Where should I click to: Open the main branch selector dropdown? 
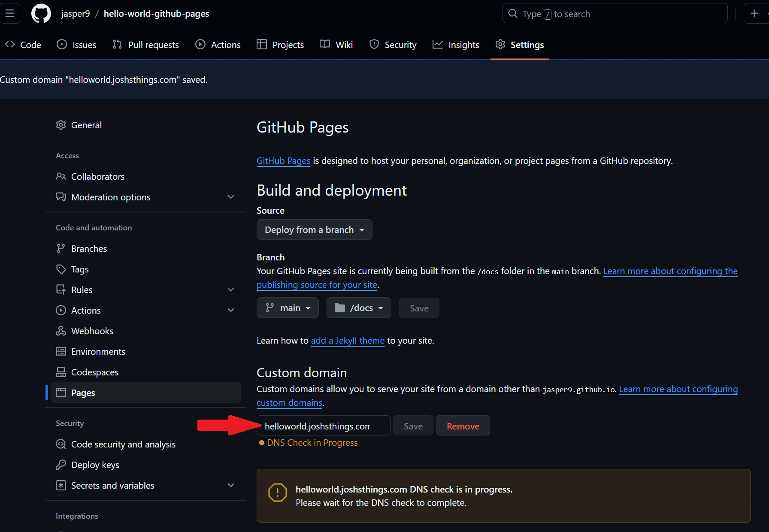coord(287,308)
